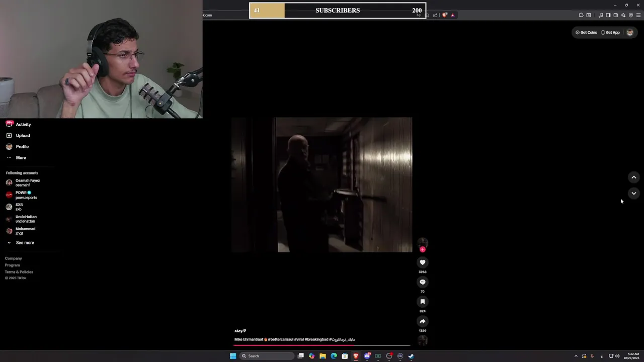Switch to Brave on the taskbar
This screenshot has height=362, width=644.
pos(356,356)
